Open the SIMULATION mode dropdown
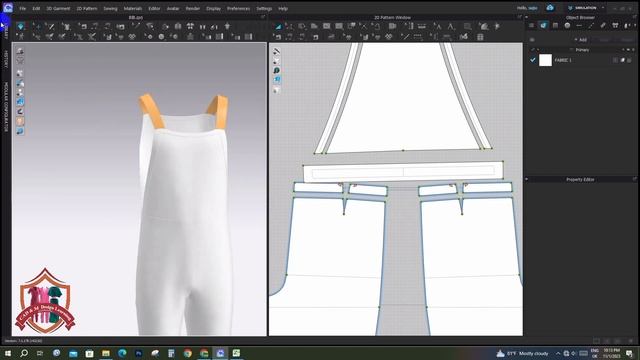Image resolution: width=640 pixels, height=360 pixels. (586, 8)
